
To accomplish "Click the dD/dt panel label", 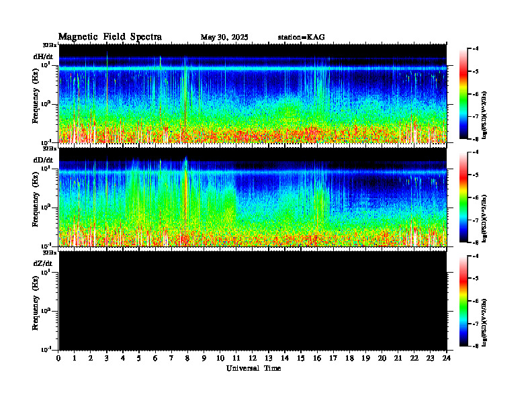I will click(43, 160).
